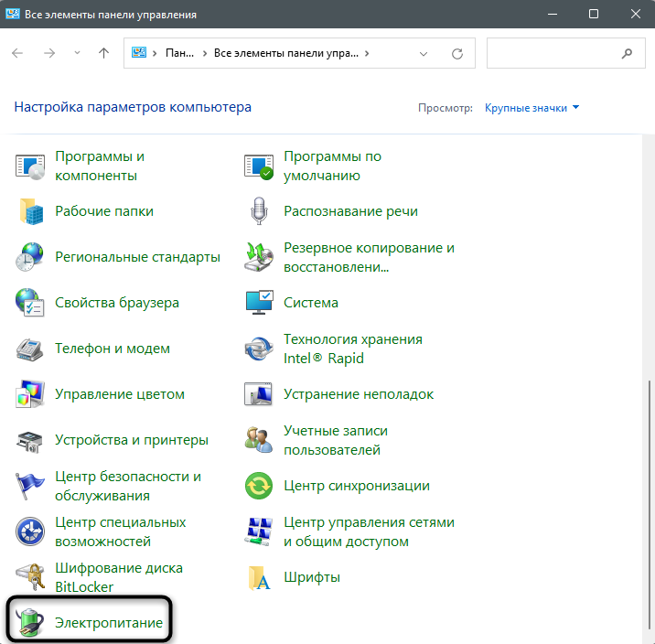Open 'Центр управления сетями и общим доступом' link
Image resolution: width=655 pixels, height=644 pixels.
[x=369, y=531]
